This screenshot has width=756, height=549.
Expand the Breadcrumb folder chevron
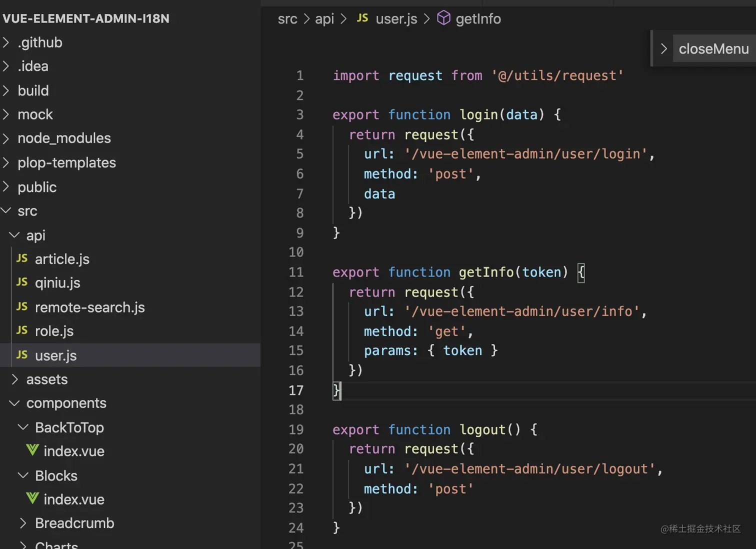tap(23, 523)
